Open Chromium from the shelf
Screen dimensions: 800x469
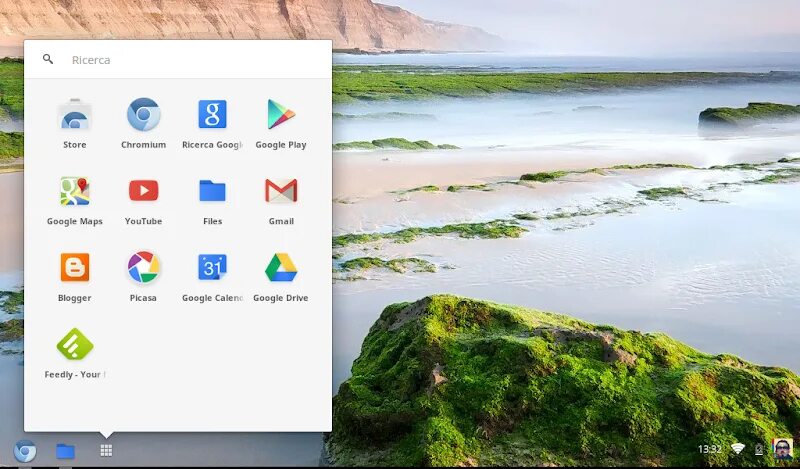24,451
